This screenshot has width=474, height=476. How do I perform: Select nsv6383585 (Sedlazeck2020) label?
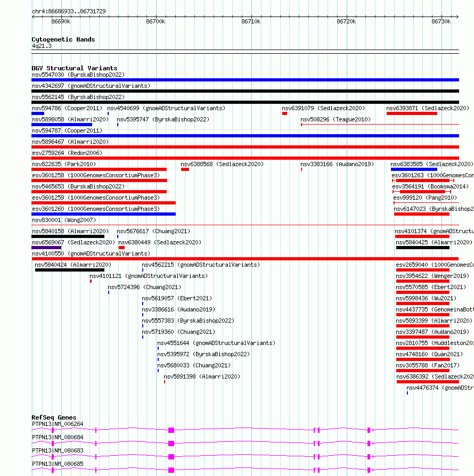click(432, 164)
